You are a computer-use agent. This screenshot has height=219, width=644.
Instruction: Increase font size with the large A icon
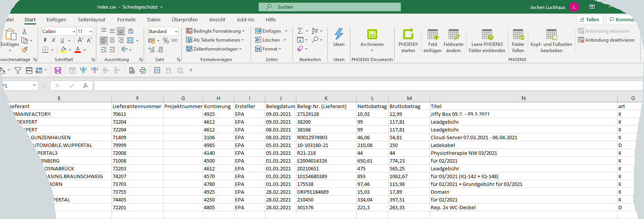pos(80,40)
